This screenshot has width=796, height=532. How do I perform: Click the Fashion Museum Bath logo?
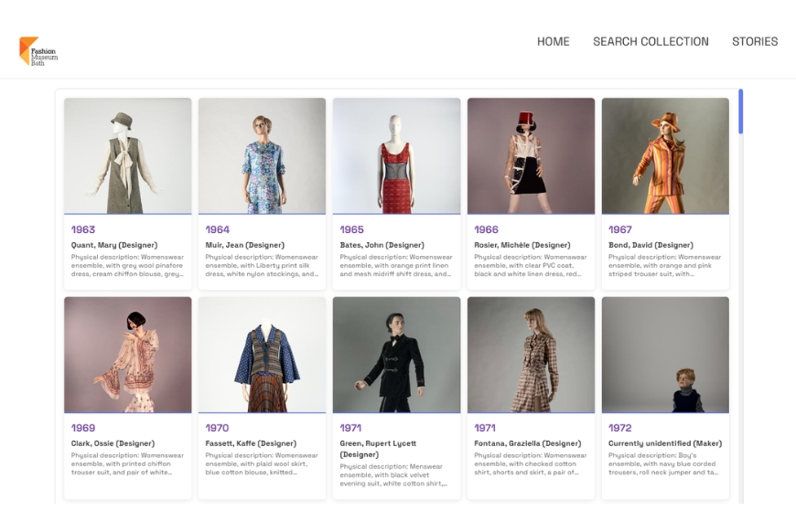[38, 51]
